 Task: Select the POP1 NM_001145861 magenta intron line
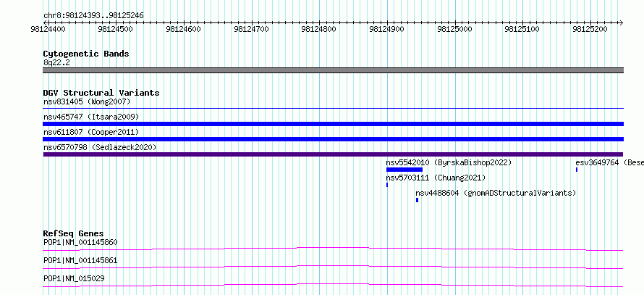pos(333,267)
